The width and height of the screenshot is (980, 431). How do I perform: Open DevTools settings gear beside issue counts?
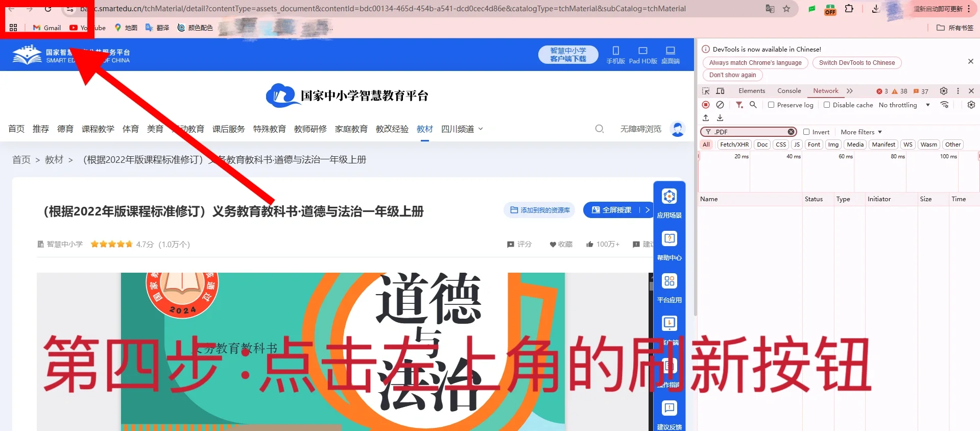click(x=944, y=91)
